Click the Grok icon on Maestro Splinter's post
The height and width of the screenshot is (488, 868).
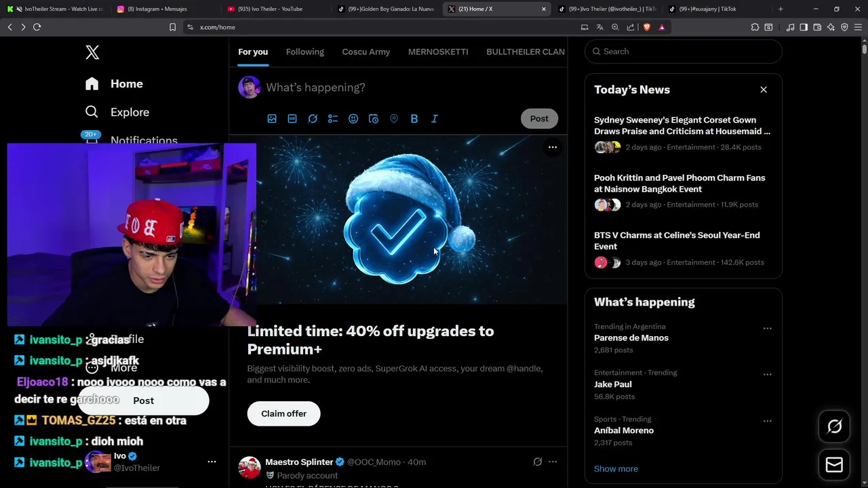point(538,462)
